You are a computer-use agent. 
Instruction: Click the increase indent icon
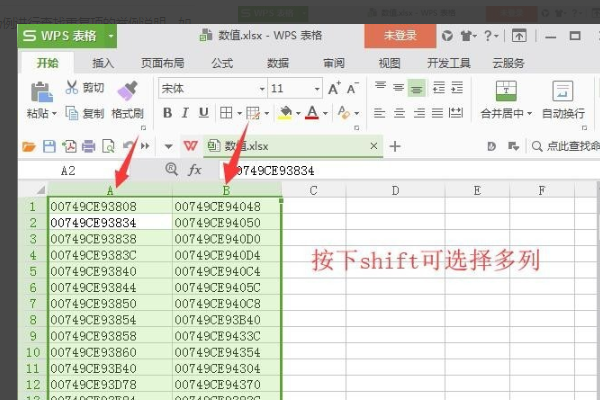pyautogui.click(x=457, y=88)
